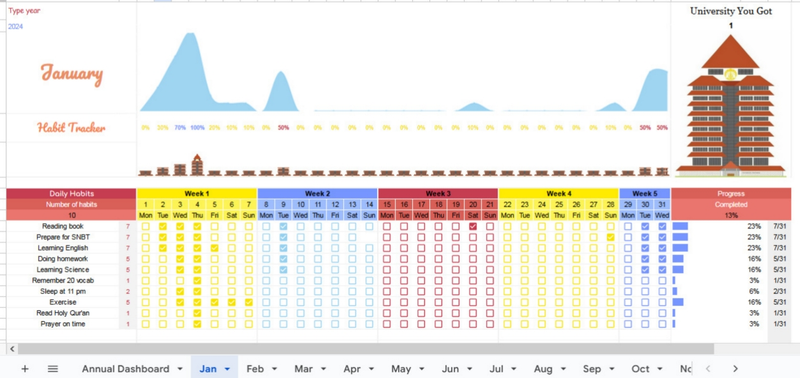This screenshot has height=378, width=800.
Task: Open Annual Dashboard tab dropdown arrow
Action: (180, 369)
